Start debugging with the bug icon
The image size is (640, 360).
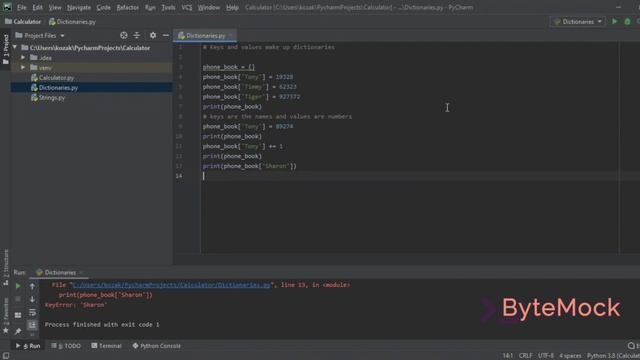(x=627, y=21)
